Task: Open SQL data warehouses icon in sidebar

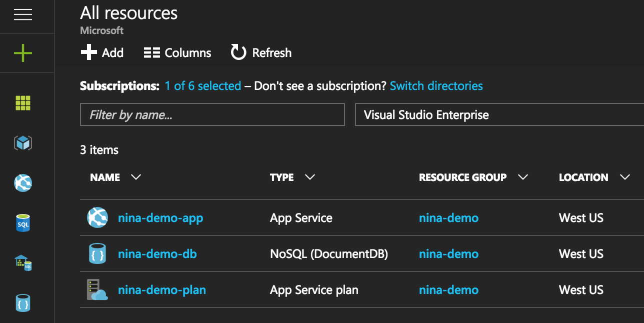Action: 23,263
